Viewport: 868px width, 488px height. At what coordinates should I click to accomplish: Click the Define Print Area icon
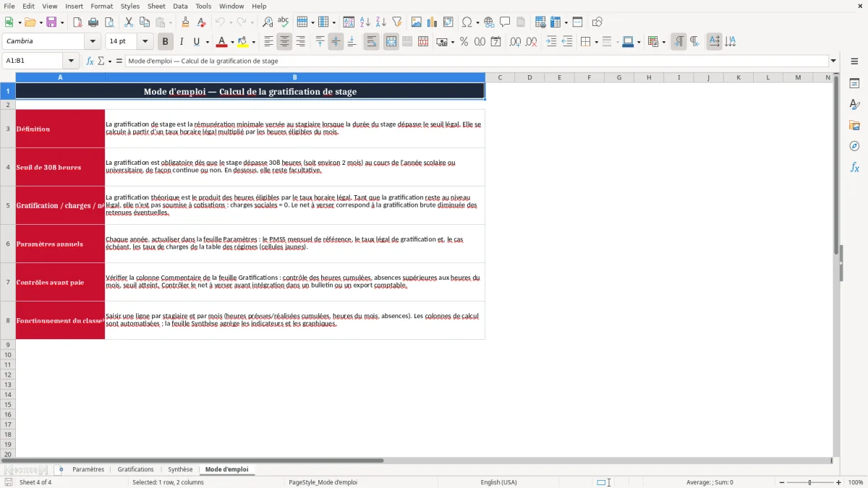(540, 22)
